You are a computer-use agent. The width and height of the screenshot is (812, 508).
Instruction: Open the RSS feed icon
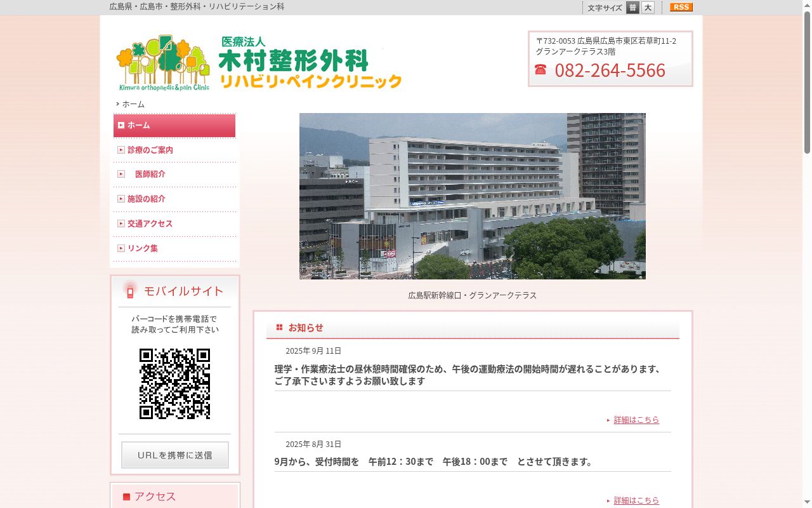(681, 7)
